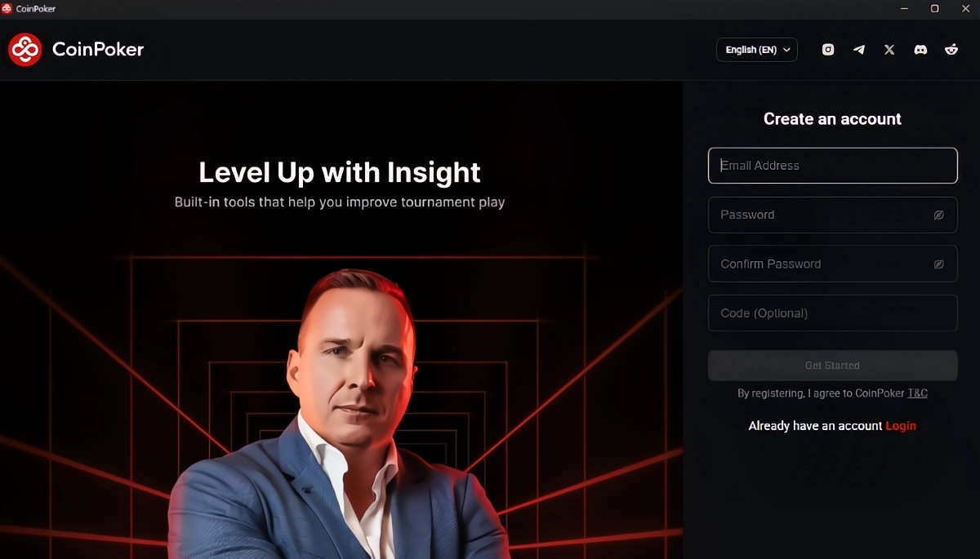Select the Code (Optional) field
Image resolution: width=980 pixels, height=559 pixels.
832,313
